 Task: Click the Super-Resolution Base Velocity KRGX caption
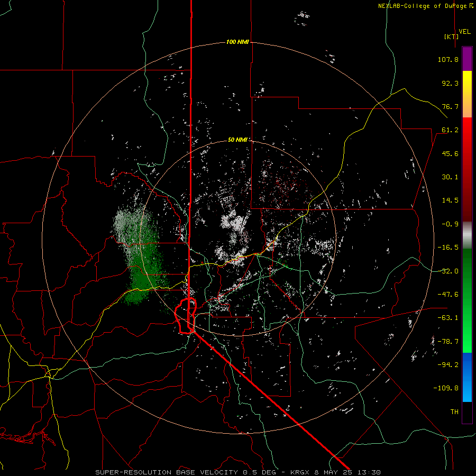[238, 472]
